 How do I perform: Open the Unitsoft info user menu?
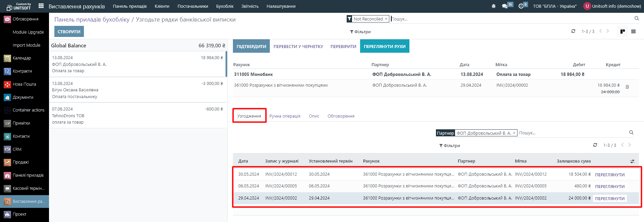(x=612, y=6)
